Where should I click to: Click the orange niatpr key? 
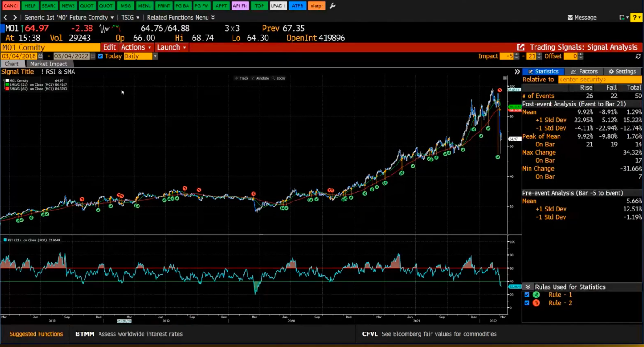[x=316, y=5]
